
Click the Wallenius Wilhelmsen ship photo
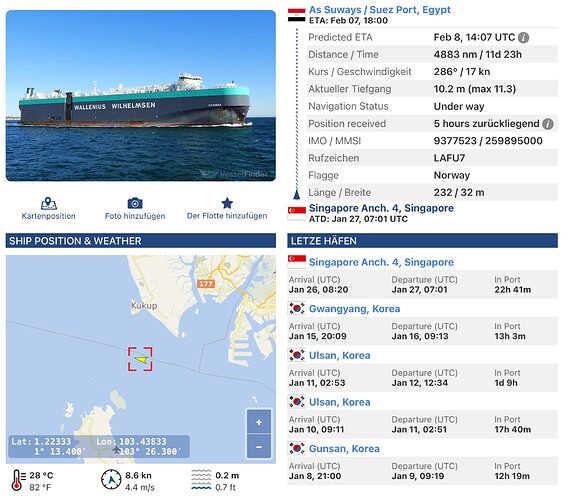141,95
